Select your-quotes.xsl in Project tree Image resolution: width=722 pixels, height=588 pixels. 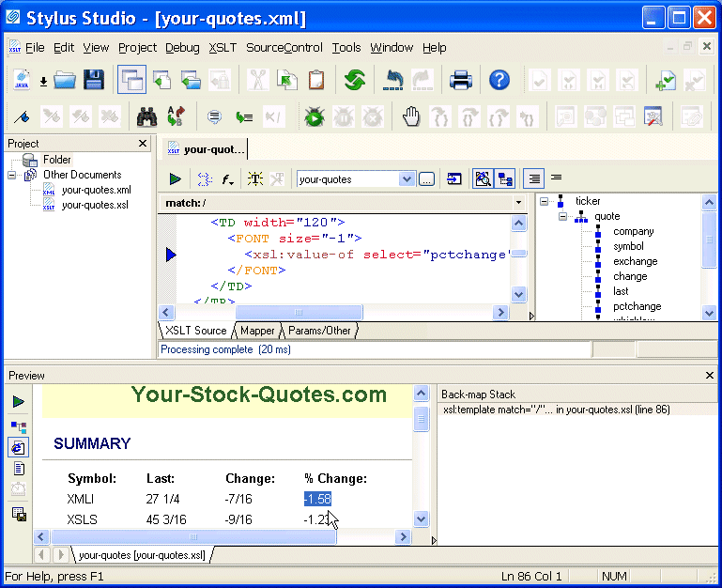pos(95,205)
